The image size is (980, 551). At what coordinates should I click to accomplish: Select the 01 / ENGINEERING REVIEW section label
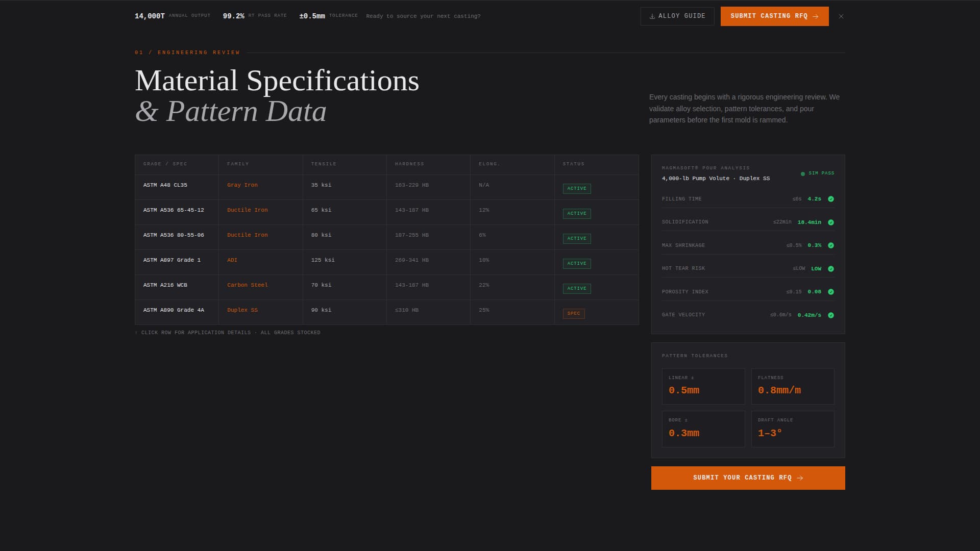pyautogui.click(x=186, y=52)
